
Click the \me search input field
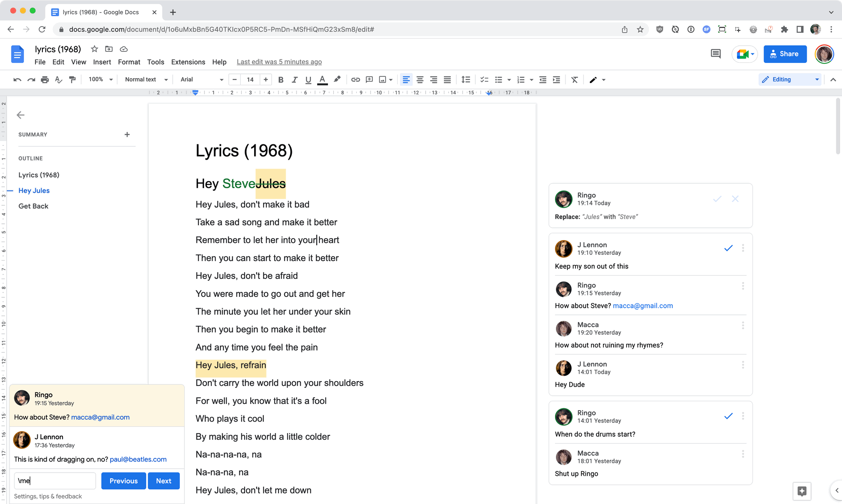pos(55,481)
